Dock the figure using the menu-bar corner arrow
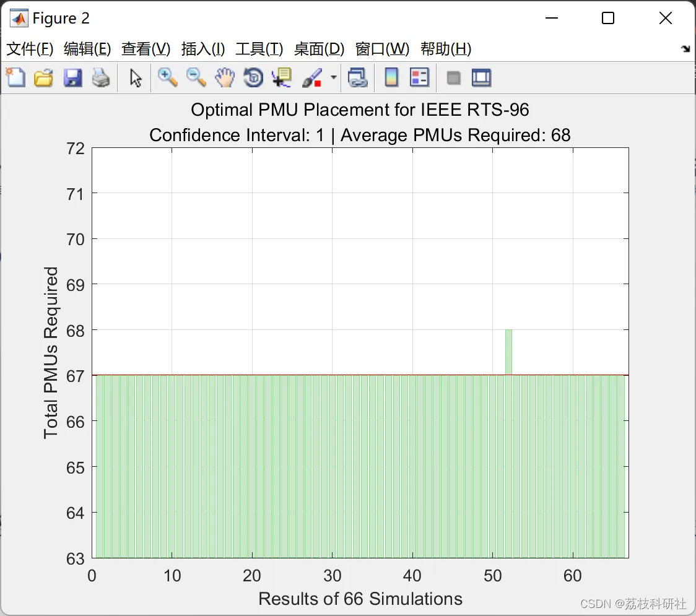696x616 pixels. [x=686, y=49]
